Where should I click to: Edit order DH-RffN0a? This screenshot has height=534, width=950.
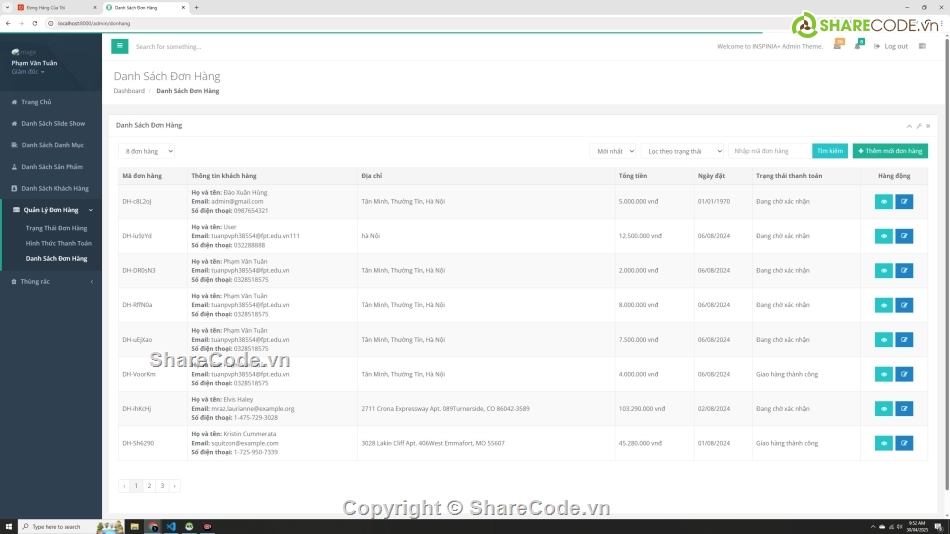click(x=904, y=305)
